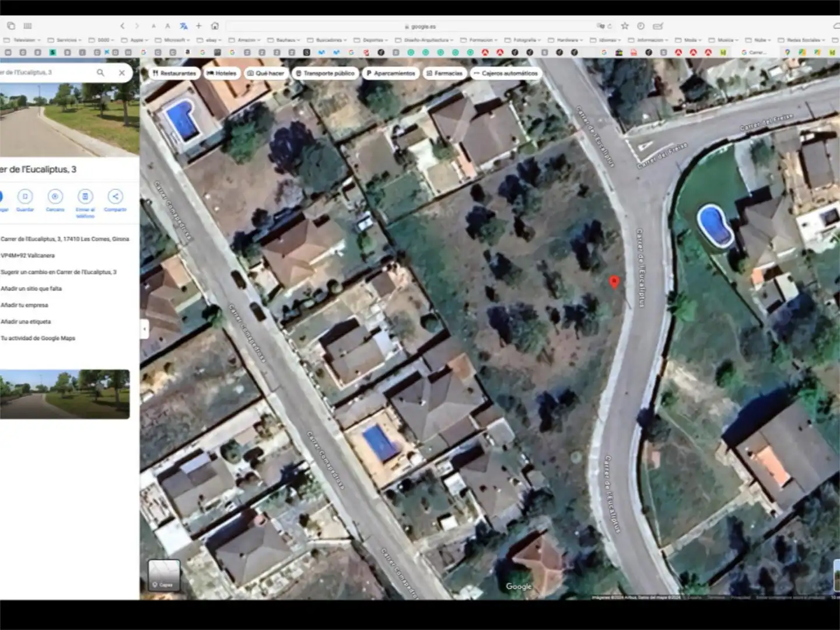
Task: Open the Buscadores bookmarks folder
Action: pos(327,40)
